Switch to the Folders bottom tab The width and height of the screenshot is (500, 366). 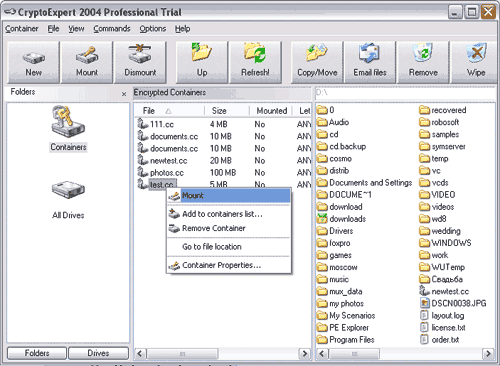(37, 353)
